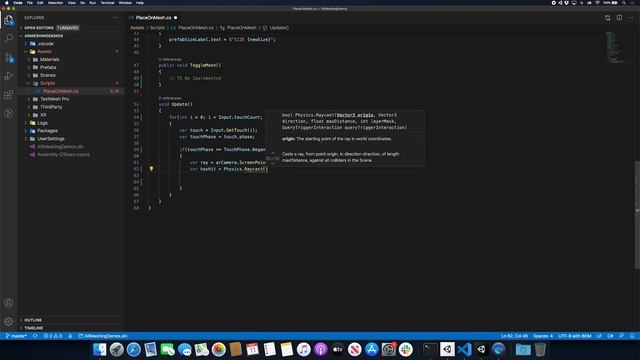Click ARMeshingDemos.sln status bar item
Viewport: 640px width, 360px height.
click(x=103, y=336)
